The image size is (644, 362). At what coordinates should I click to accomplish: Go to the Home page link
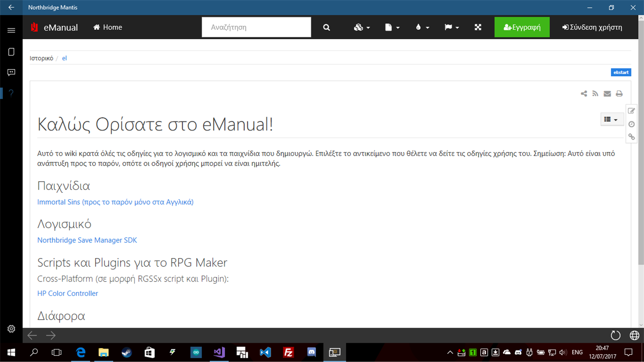108,27
